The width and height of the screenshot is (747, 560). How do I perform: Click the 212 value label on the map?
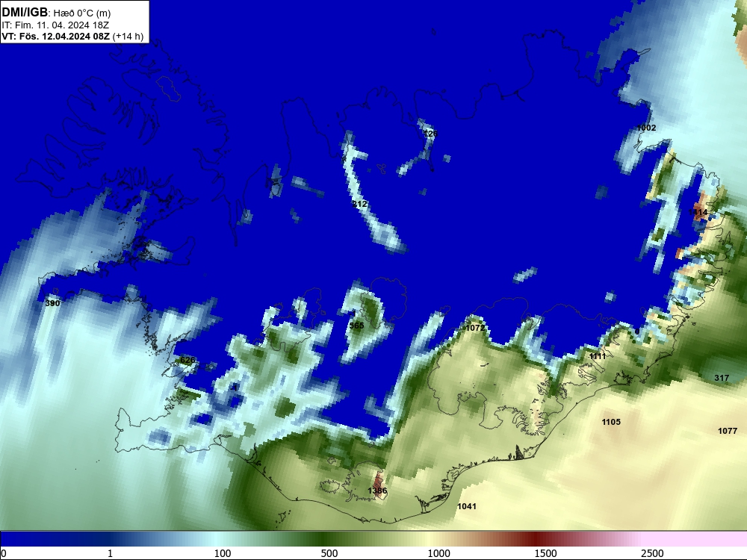click(360, 204)
